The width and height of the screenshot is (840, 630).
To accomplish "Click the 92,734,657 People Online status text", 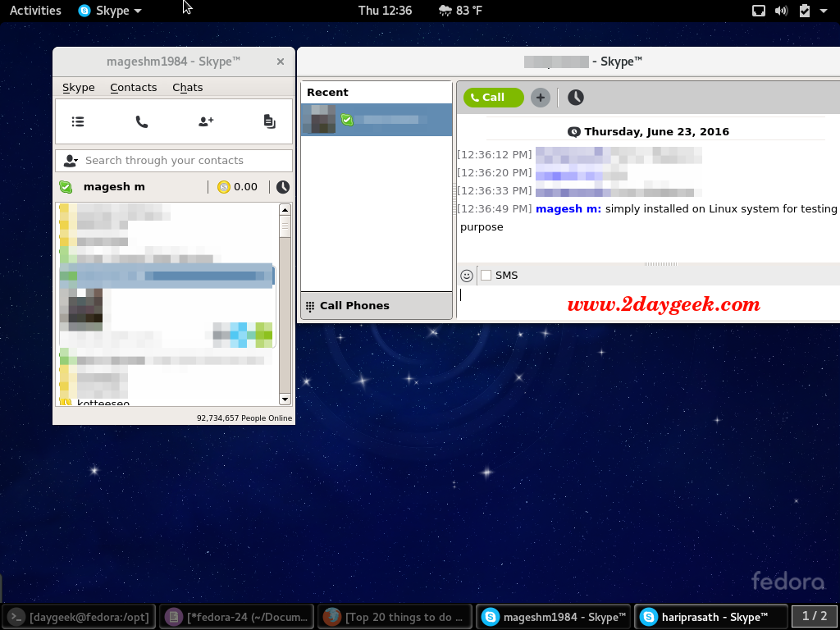I will click(244, 418).
